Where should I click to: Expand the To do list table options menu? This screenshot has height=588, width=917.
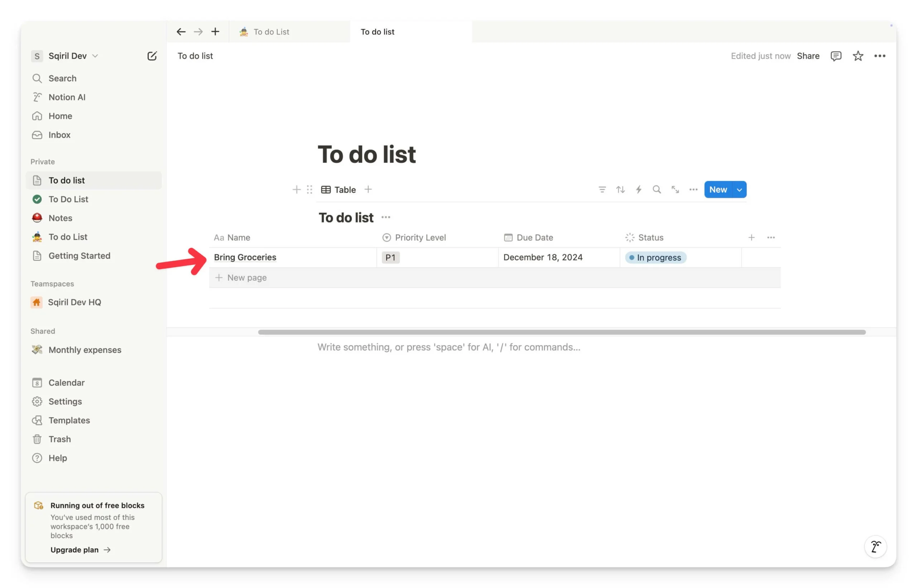386,216
